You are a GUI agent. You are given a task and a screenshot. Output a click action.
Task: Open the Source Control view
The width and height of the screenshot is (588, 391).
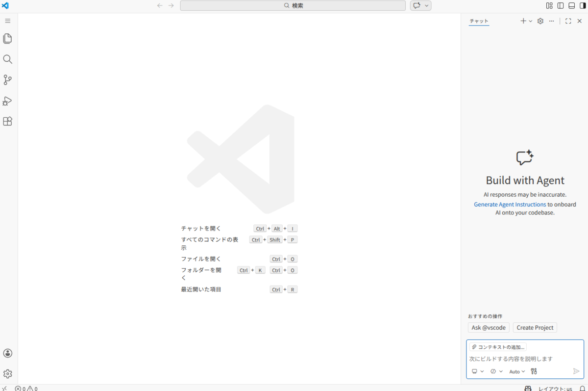(7, 80)
